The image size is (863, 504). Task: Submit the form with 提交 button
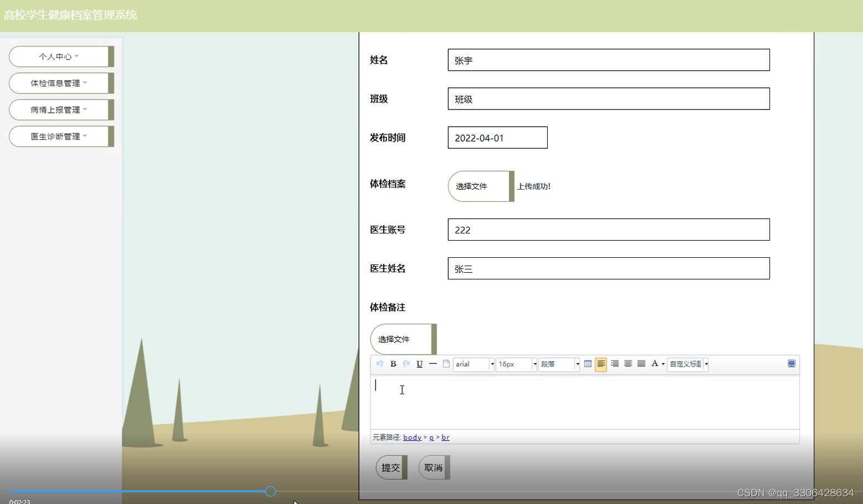392,467
